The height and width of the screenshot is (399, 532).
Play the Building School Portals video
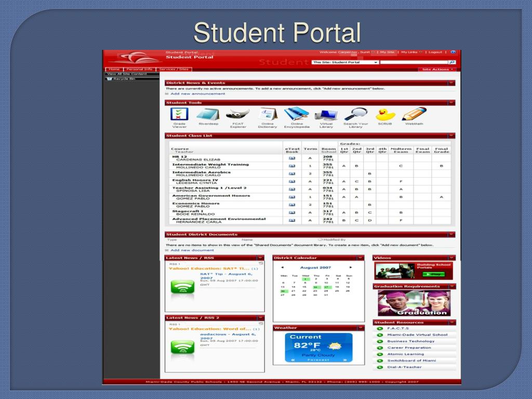point(433,274)
